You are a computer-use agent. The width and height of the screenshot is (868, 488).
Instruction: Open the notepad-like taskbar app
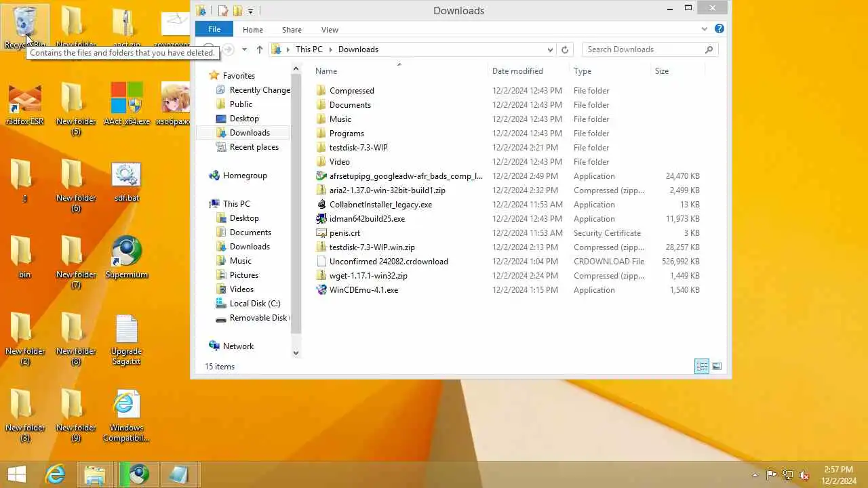point(179,474)
